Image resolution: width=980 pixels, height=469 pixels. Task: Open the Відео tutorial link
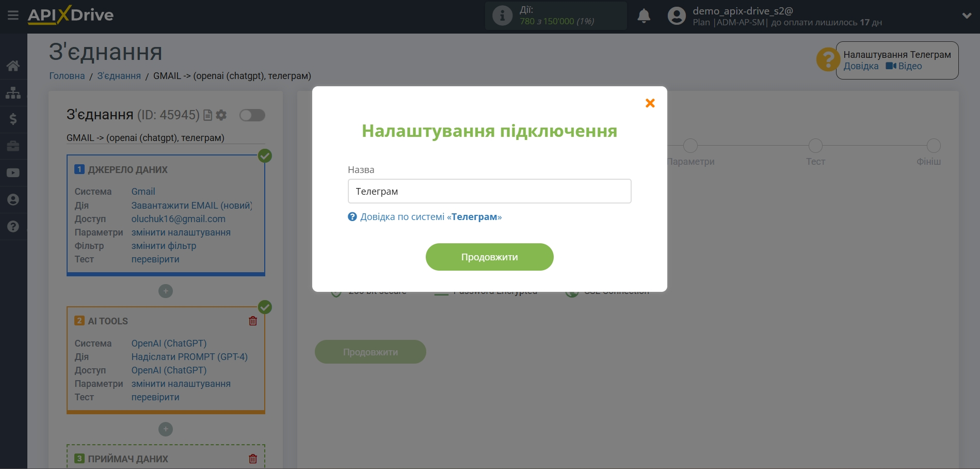904,66
